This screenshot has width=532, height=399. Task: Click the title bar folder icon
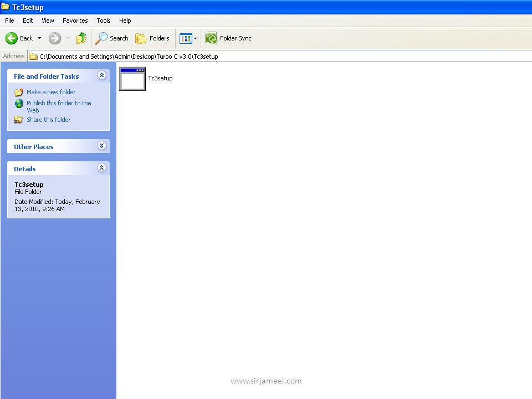[x=5, y=7]
